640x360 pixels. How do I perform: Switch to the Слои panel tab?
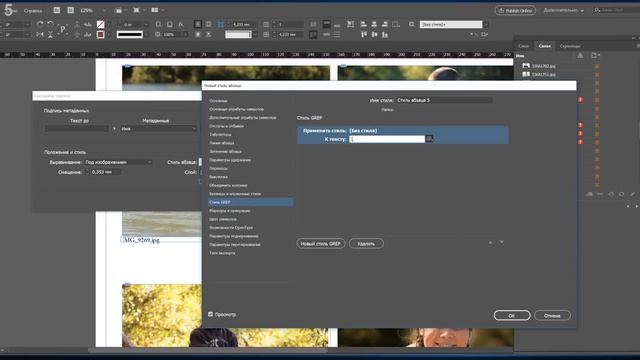523,46
